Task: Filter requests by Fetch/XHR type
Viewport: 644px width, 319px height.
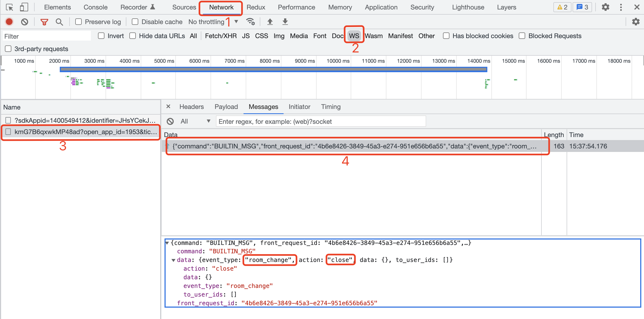Action: coord(221,36)
